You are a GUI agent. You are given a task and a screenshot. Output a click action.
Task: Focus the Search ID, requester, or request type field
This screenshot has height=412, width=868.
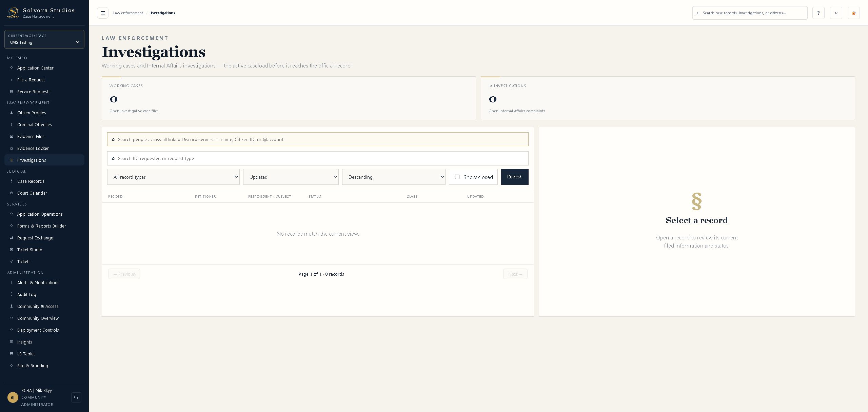(x=318, y=158)
